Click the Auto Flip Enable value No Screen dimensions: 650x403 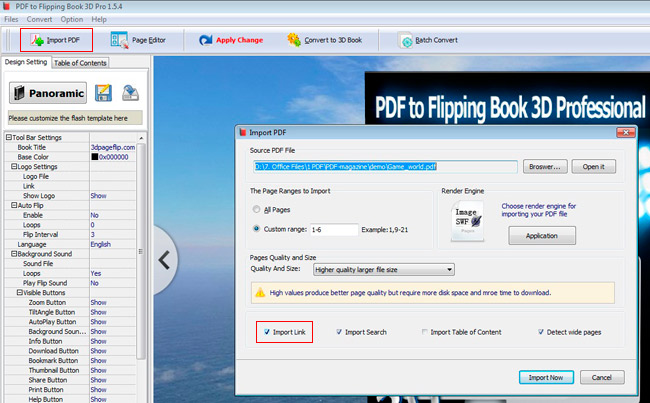95,215
